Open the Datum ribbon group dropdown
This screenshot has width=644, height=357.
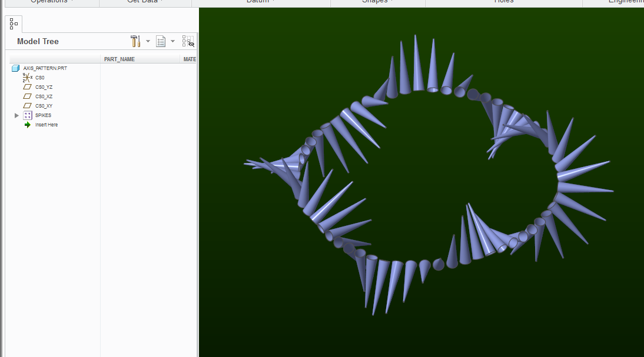(x=273, y=2)
